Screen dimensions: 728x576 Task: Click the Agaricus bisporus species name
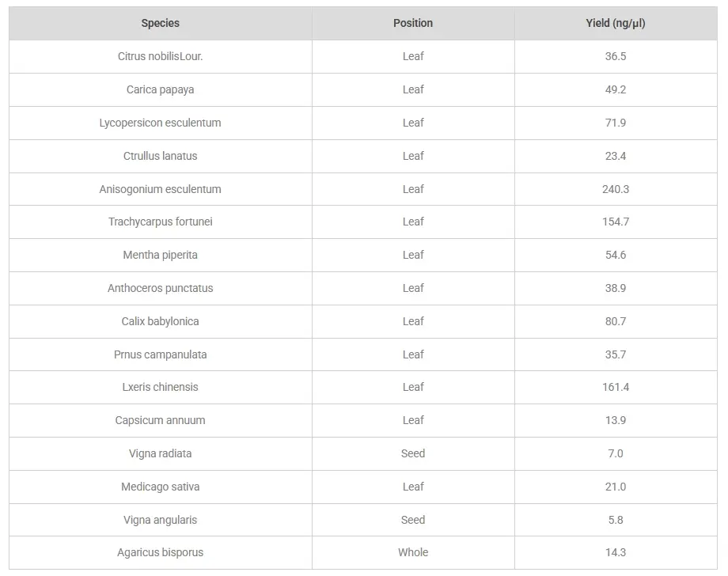click(160, 552)
